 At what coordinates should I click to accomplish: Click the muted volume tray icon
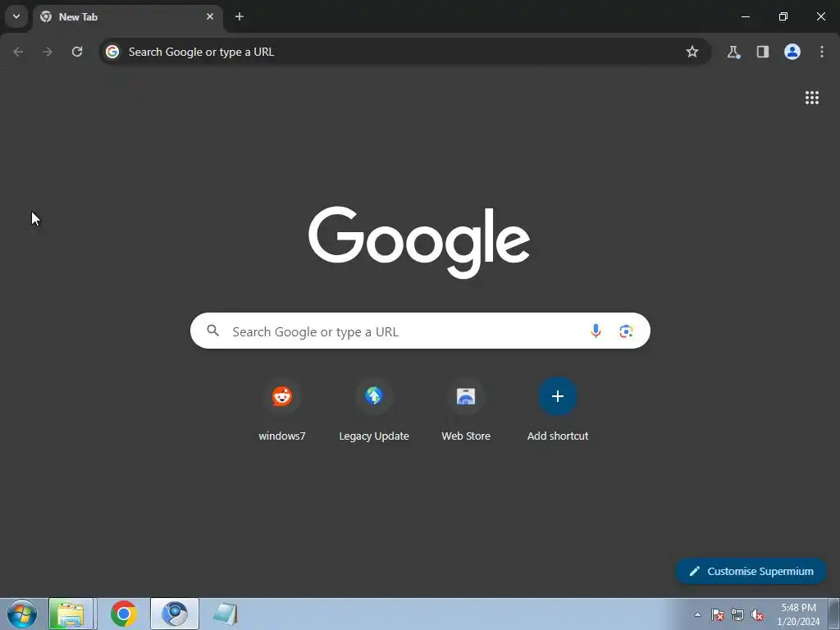click(757, 614)
